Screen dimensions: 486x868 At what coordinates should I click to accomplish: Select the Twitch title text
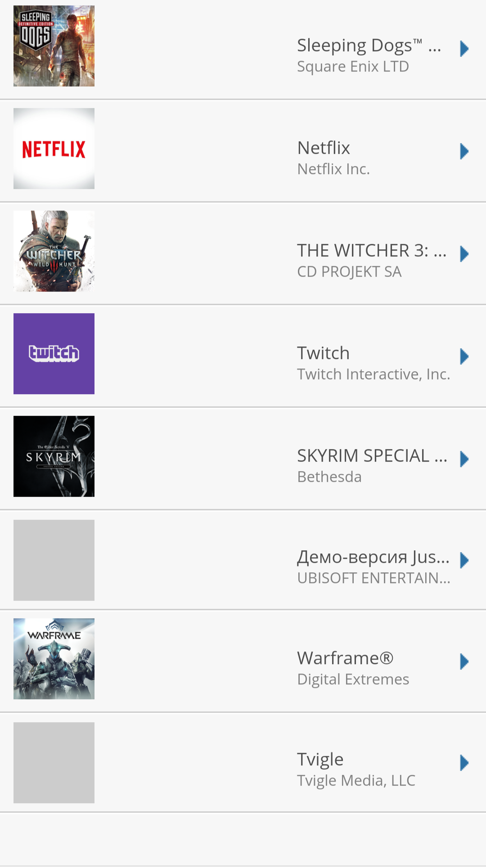tap(323, 353)
